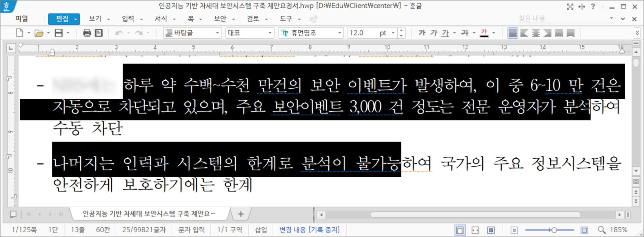Toggle 삽입 insert mode in status bar
This screenshot has height=237, width=644.
click(261, 230)
